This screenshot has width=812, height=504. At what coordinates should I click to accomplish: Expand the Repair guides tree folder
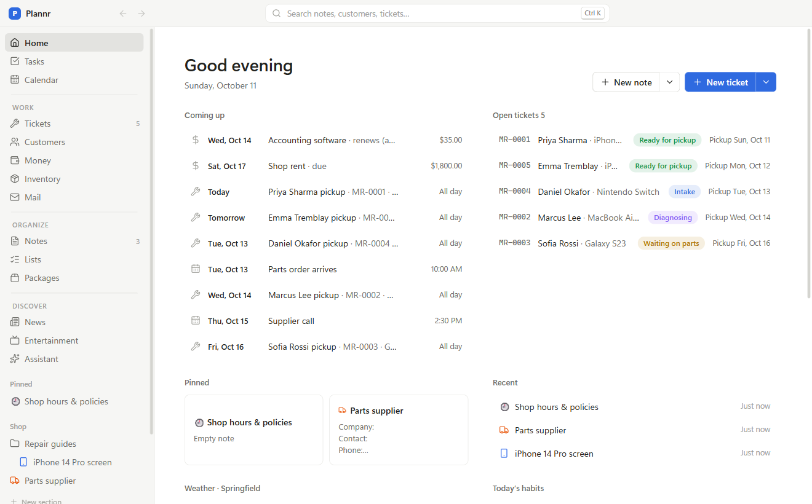(x=74, y=444)
